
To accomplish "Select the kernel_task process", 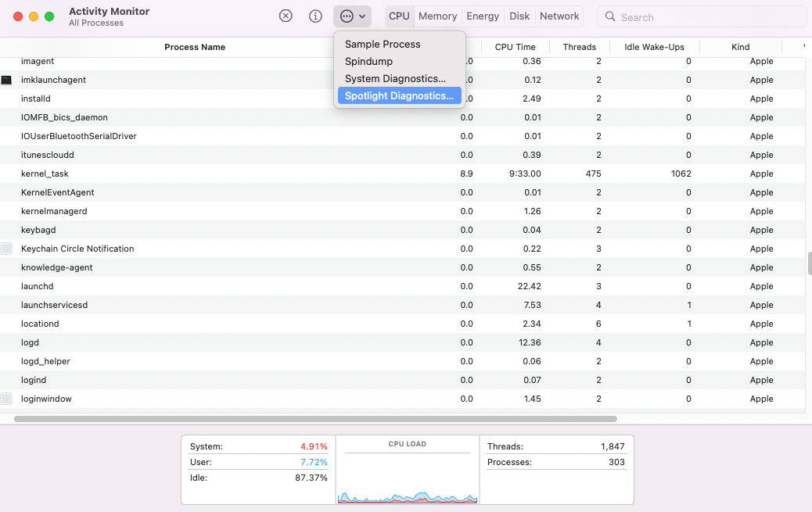I will [x=45, y=174].
